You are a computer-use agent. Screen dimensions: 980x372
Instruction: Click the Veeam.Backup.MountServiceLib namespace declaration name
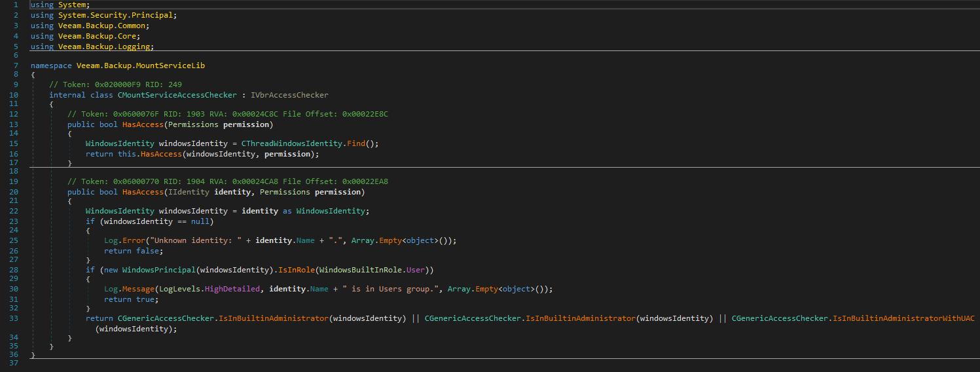[141, 65]
